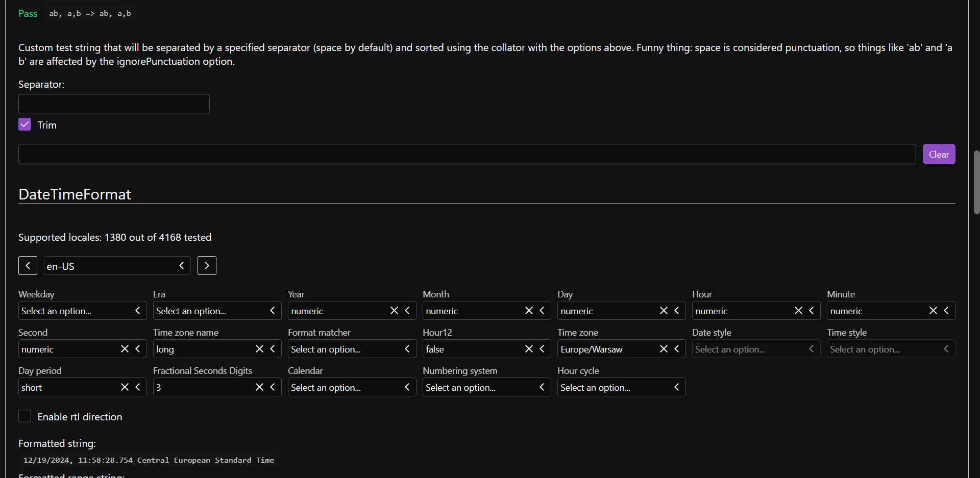
Task: Expand the Weekday select dropdown
Action: [82, 311]
